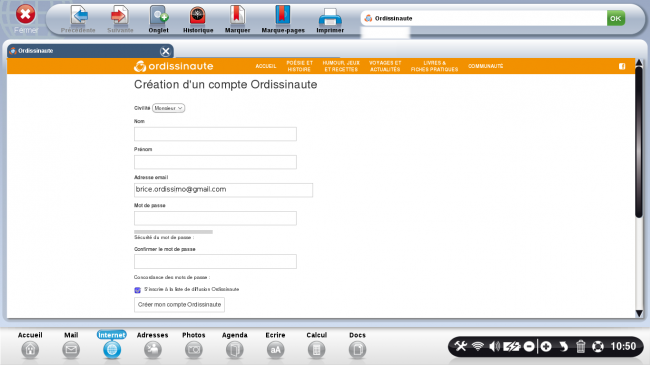Expand the Civilité Monsieur dropdown
The height and width of the screenshot is (365, 650).
tap(168, 108)
